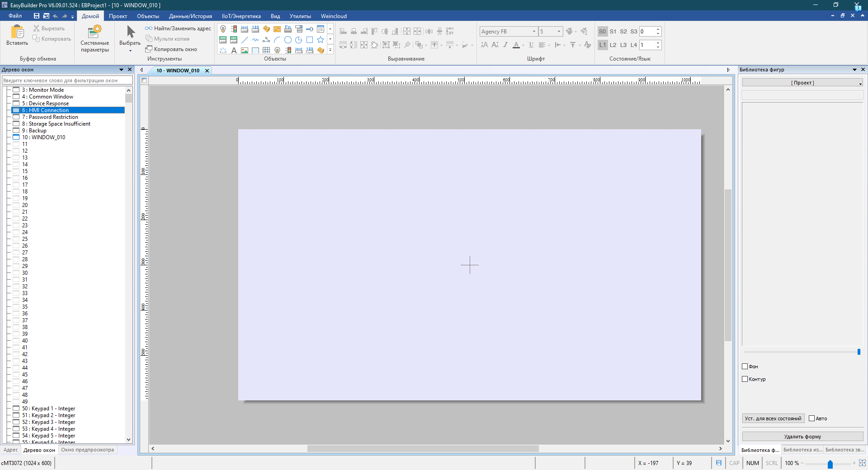Open the Agency FB font name dropdown
Viewport: 868px width, 470px height.
534,32
